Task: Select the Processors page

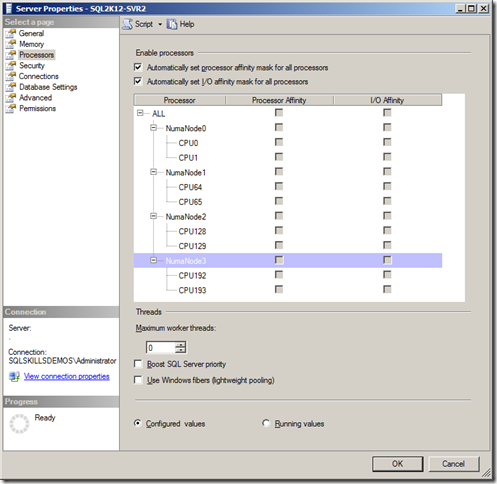Action: 37,55
